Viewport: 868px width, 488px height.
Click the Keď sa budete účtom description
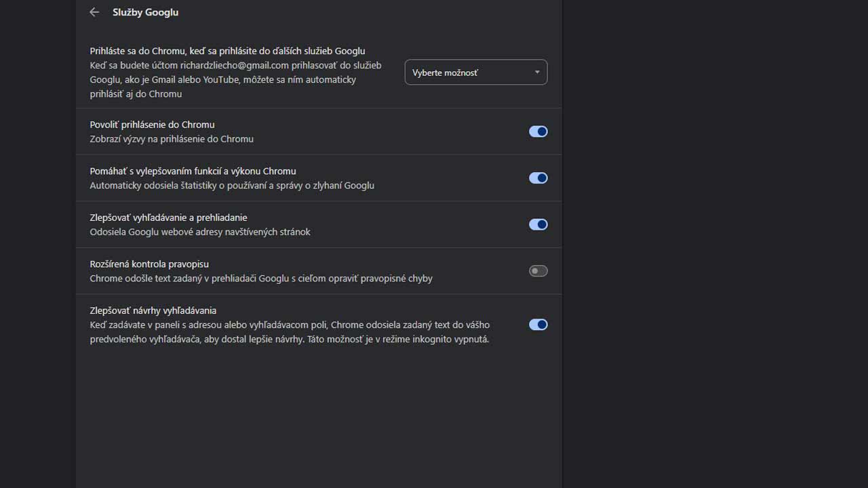click(236, 80)
